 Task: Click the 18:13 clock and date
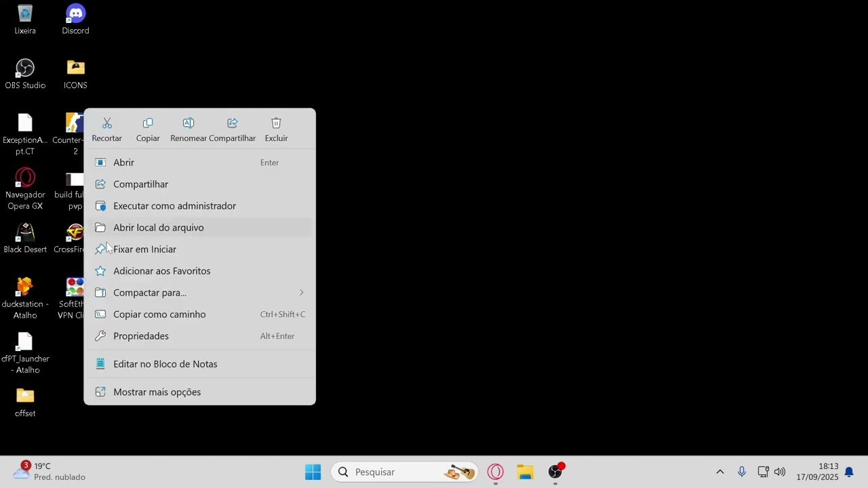tap(817, 472)
